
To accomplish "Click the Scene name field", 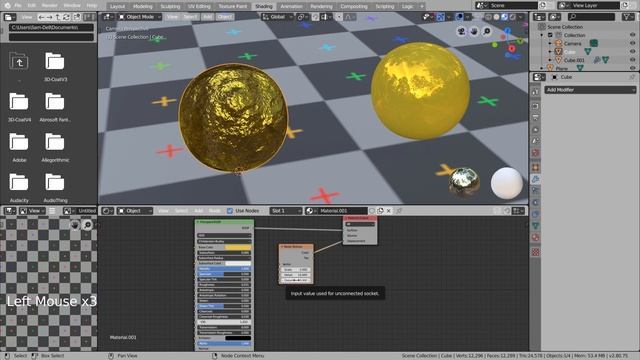I will pyautogui.click(x=513, y=6).
